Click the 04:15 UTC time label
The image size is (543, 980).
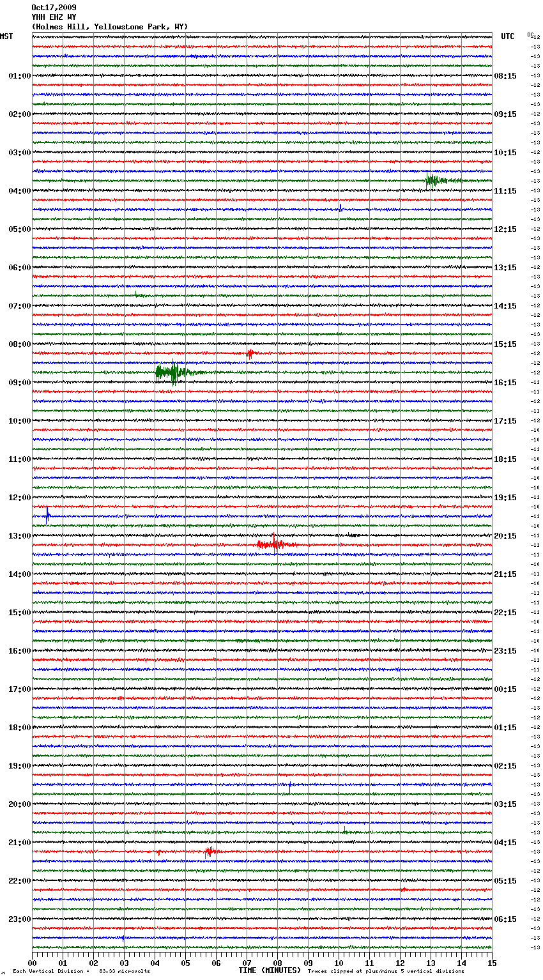(505, 843)
